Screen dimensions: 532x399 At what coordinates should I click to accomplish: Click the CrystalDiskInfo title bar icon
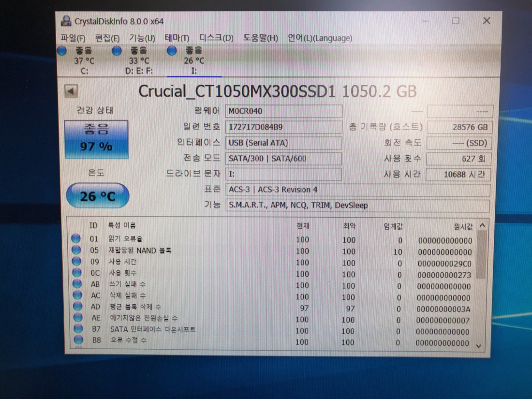pyautogui.click(x=66, y=21)
